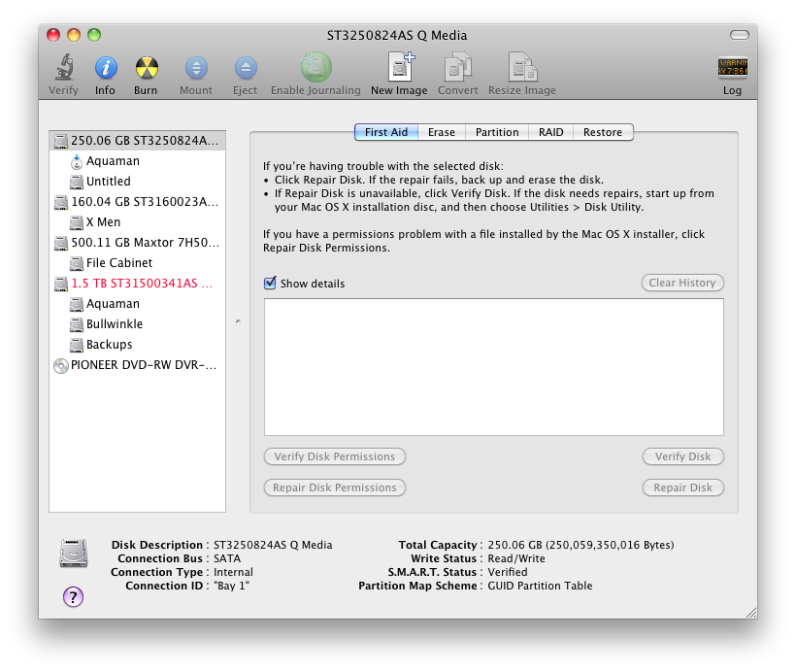This screenshot has height=672, width=796.
Task: Click the S.M.A.R.T. Status value Verified
Action: point(508,572)
